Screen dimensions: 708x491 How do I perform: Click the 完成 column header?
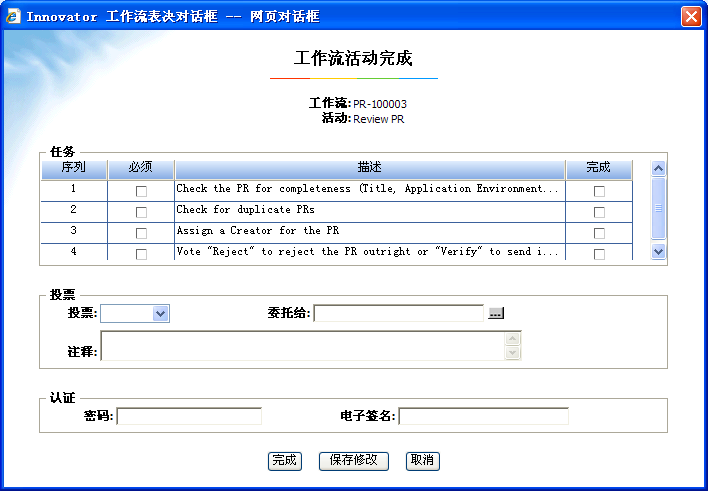(x=599, y=169)
